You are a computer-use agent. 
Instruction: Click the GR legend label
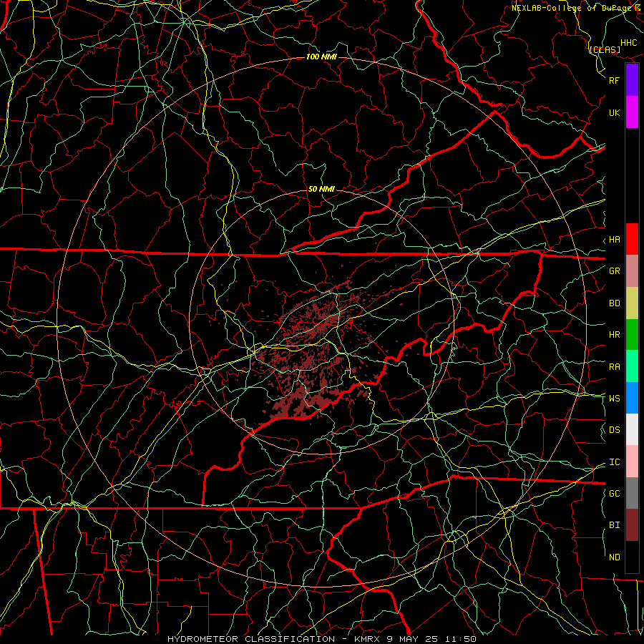tap(615, 270)
